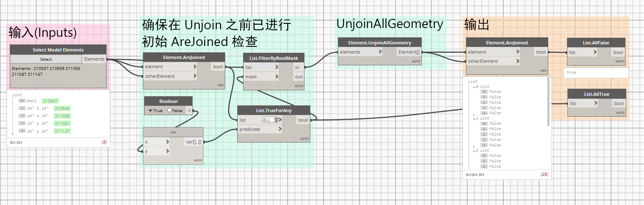Open the 'list' port chevron on List.TrueForAny

pos(281,120)
